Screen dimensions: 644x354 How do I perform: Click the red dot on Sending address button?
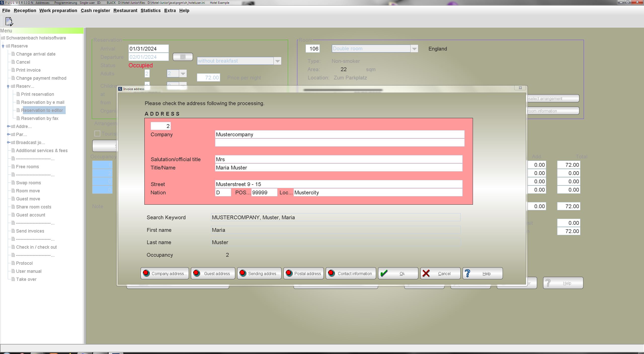point(243,273)
